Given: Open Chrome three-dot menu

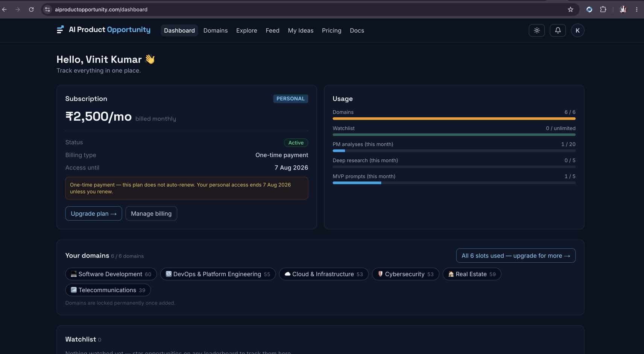Looking at the screenshot, I should tap(637, 9).
